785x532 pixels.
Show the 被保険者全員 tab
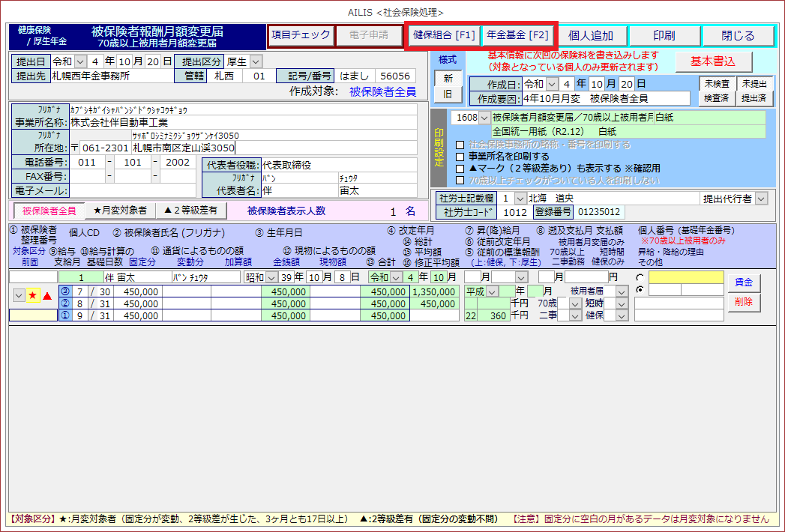(x=49, y=211)
